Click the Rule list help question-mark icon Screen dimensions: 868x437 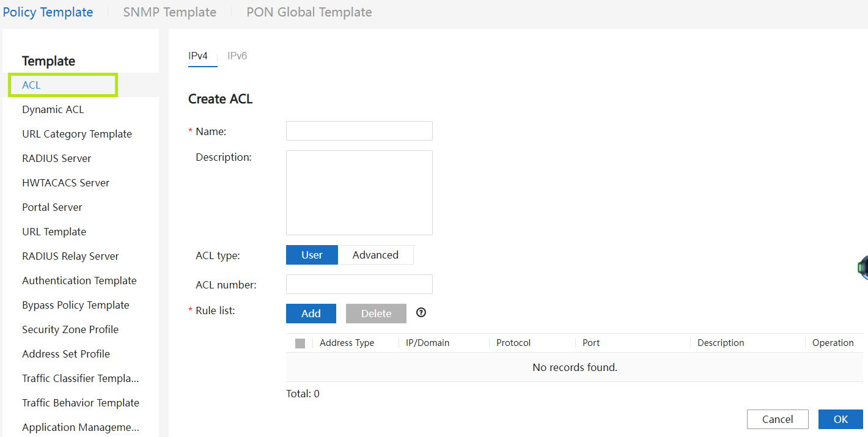pos(421,313)
